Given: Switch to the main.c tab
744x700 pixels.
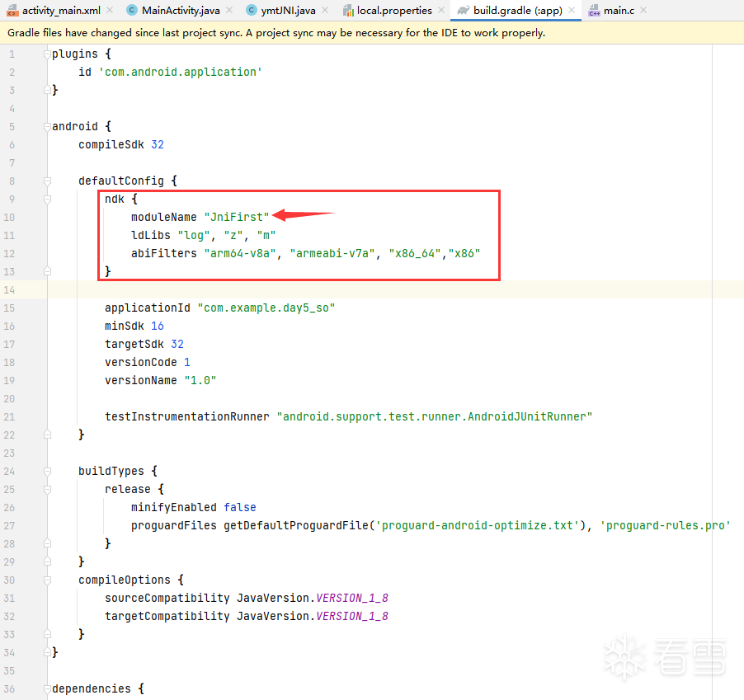Looking at the screenshot, I should (x=619, y=11).
